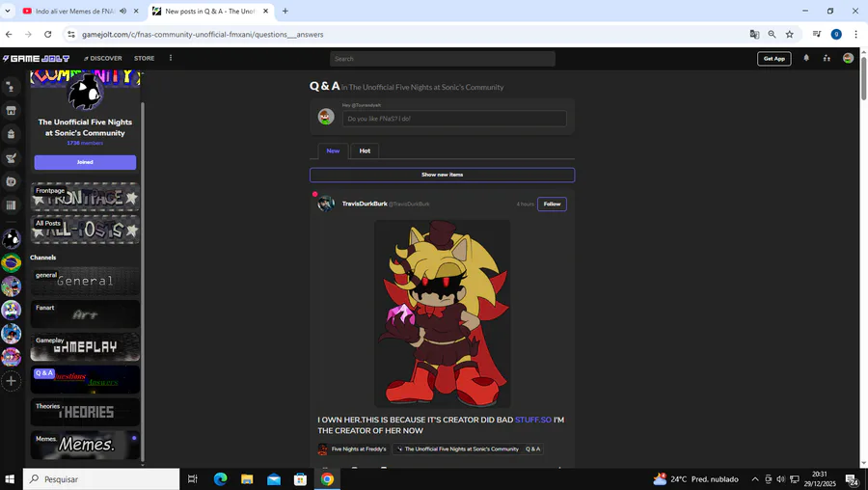Open the All Posts channel

(85, 230)
